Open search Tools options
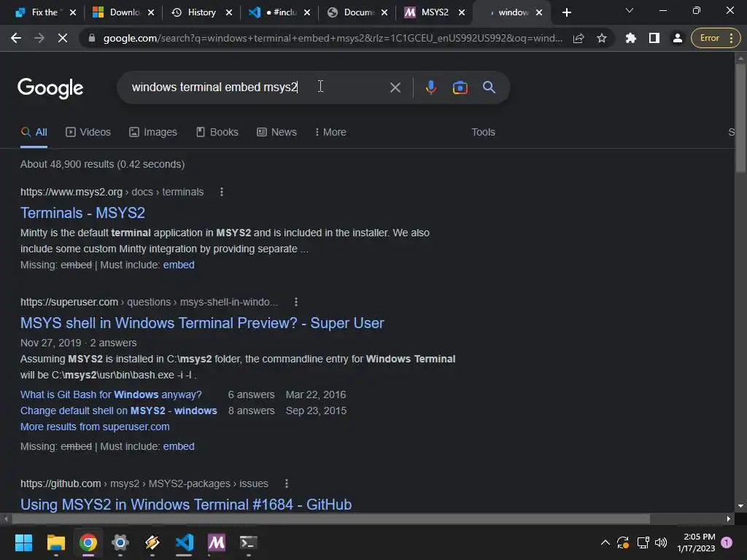The width and height of the screenshot is (747, 560). pos(483,133)
